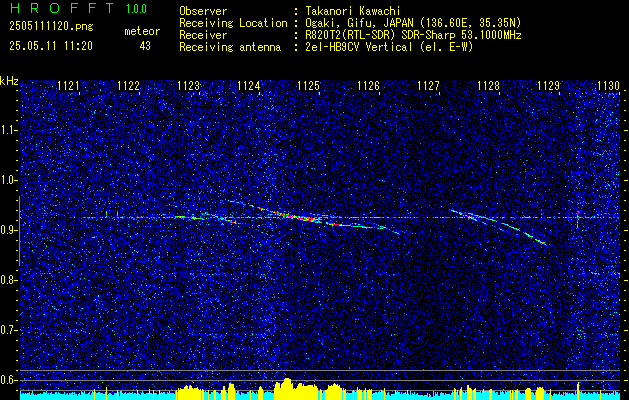Click observer name Takanori Kawachi
The image size is (629, 400).
pyautogui.click(x=353, y=11)
